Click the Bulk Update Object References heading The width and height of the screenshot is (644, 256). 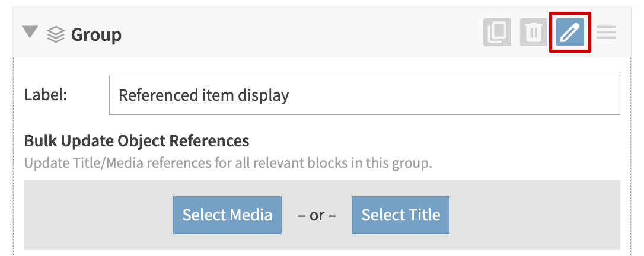pyautogui.click(x=136, y=141)
